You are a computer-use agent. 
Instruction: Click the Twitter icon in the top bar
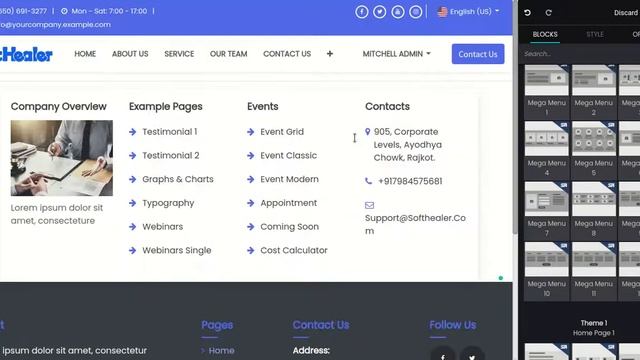pyautogui.click(x=380, y=12)
